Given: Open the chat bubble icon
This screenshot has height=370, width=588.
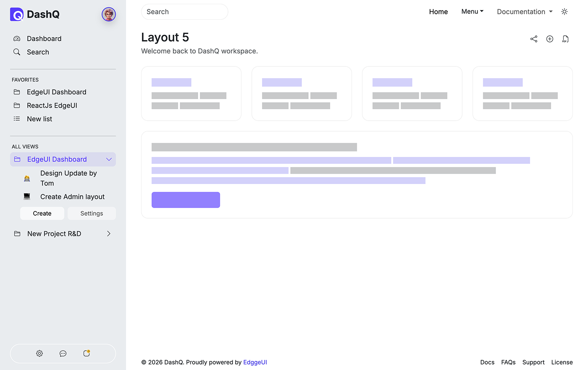Looking at the screenshot, I should coord(63,354).
